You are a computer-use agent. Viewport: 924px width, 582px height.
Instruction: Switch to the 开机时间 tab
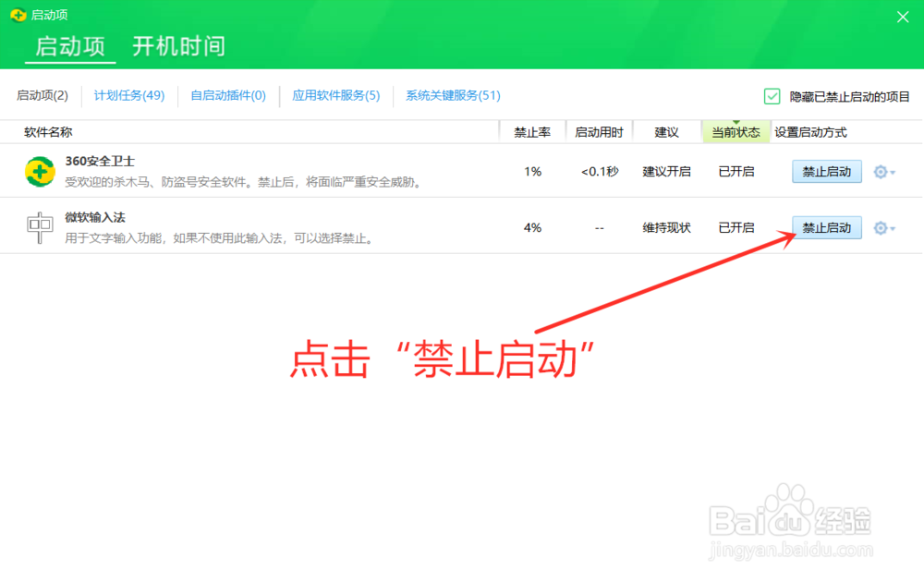click(x=178, y=46)
